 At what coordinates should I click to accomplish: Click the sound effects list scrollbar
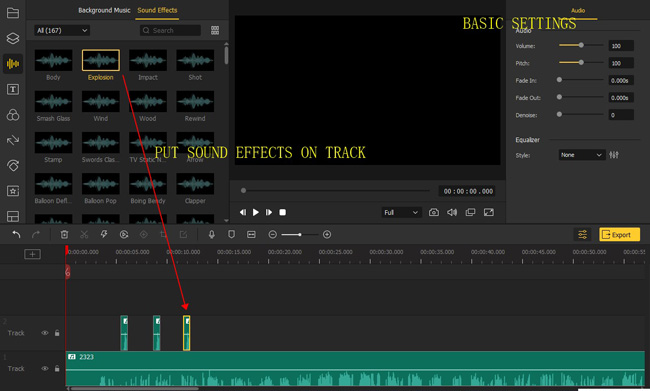click(x=226, y=55)
